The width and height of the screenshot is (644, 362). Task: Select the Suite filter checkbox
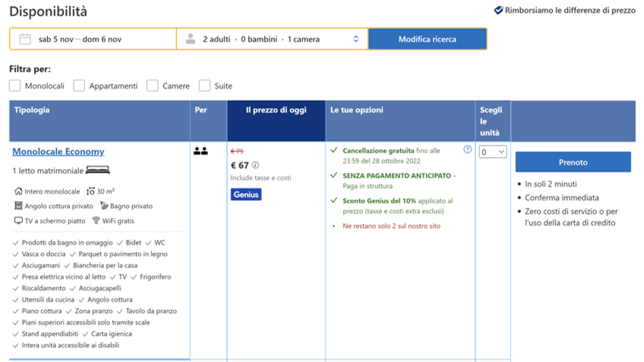click(x=204, y=86)
